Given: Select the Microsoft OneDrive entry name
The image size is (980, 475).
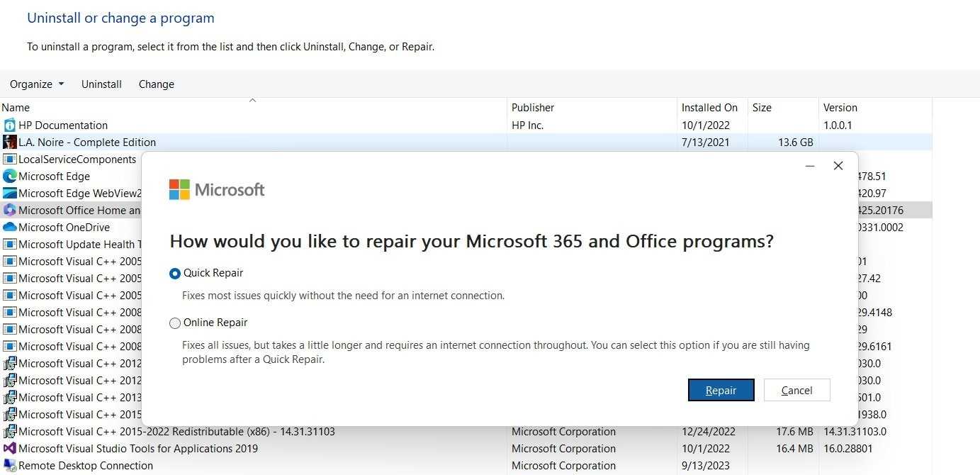Looking at the screenshot, I should (x=64, y=228).
